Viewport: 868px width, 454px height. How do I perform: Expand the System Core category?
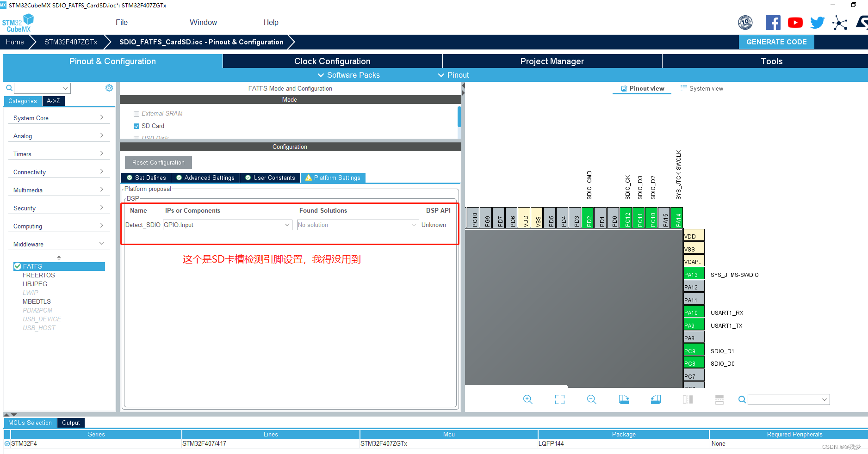(59, 118)
